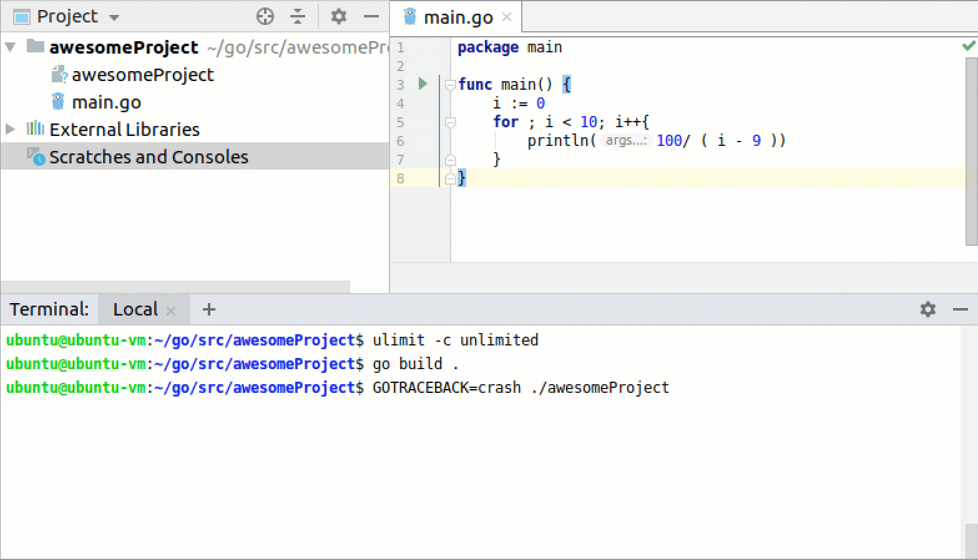Click the green Run arrow beside func main
This screenshot has width=978, height=560.
tap(422, 84)
